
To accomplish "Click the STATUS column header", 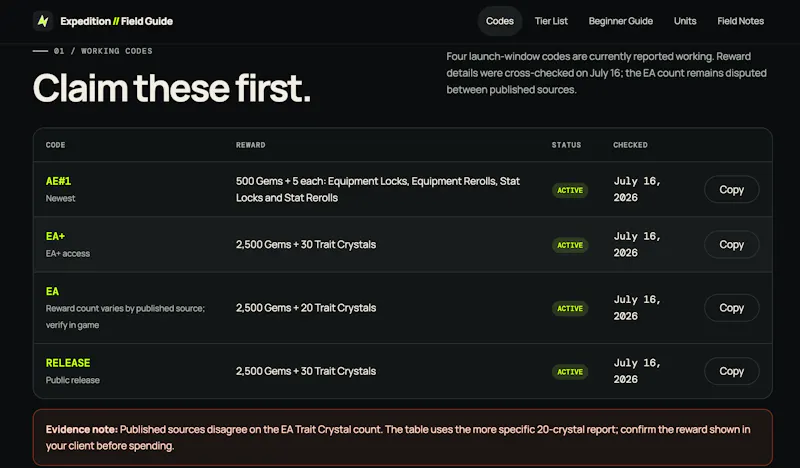I will point(566,145).
